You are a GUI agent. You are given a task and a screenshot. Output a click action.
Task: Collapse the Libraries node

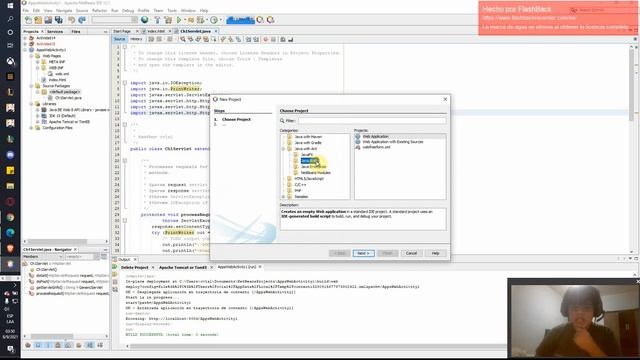(x=31, y=104)
